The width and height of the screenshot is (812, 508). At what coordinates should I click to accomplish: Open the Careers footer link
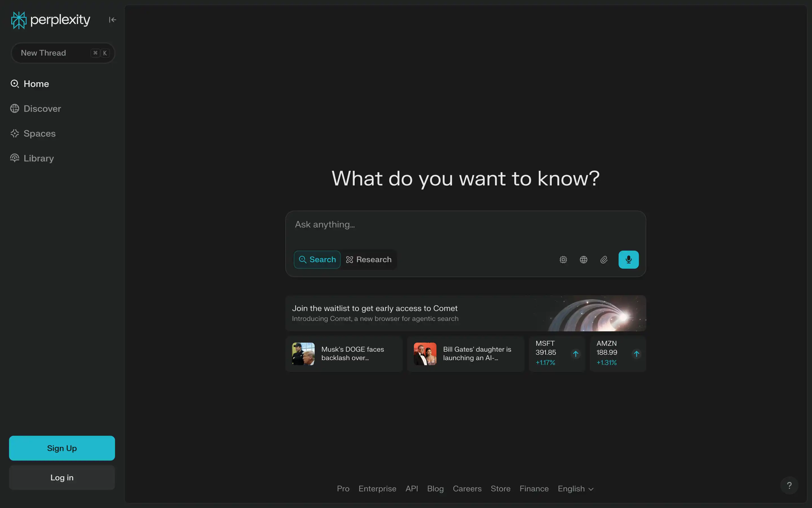point(467,489)
